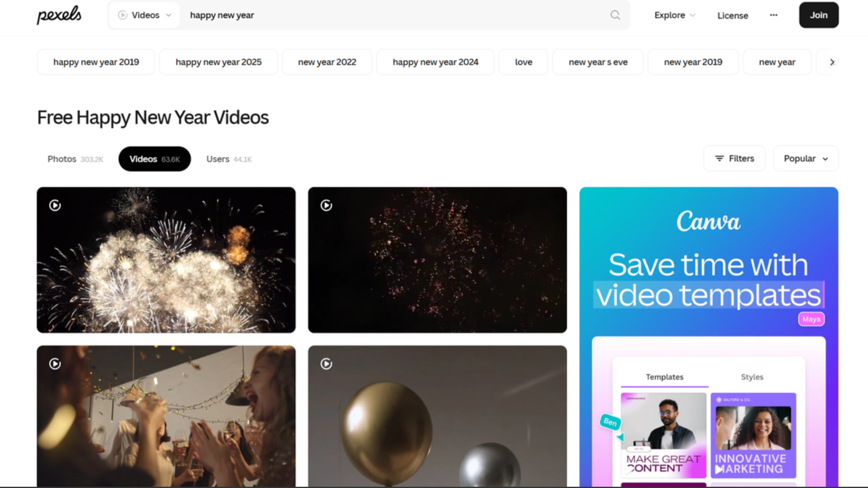Click the play icon on the gold balloon video
Image resolution: width=868 pixels, height=488 pixels.
click(x=326, y=363)
